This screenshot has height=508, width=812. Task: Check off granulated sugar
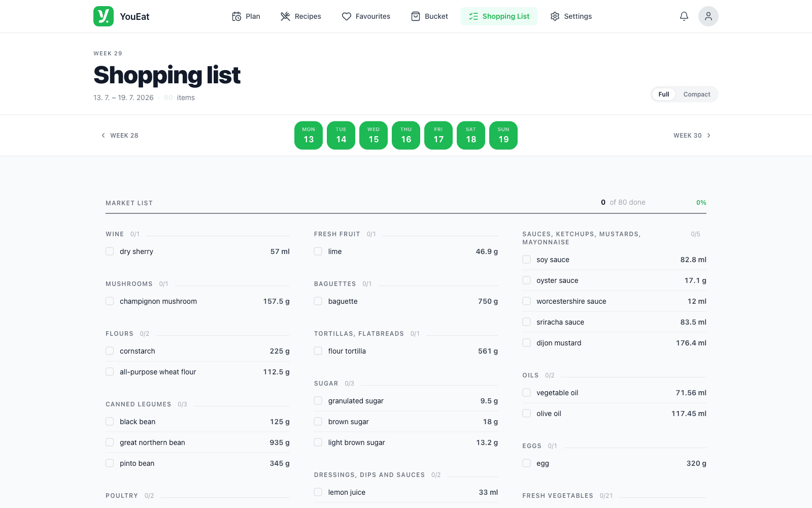318,401
